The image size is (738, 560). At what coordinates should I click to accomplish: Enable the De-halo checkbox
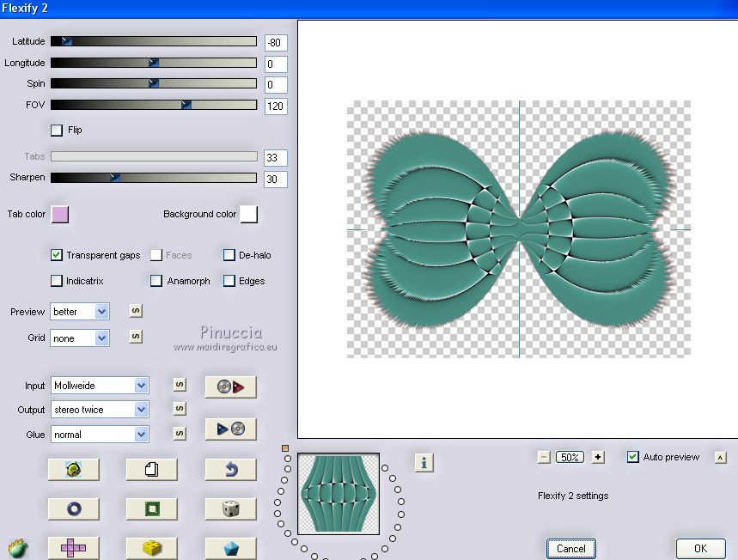[229, 255]
